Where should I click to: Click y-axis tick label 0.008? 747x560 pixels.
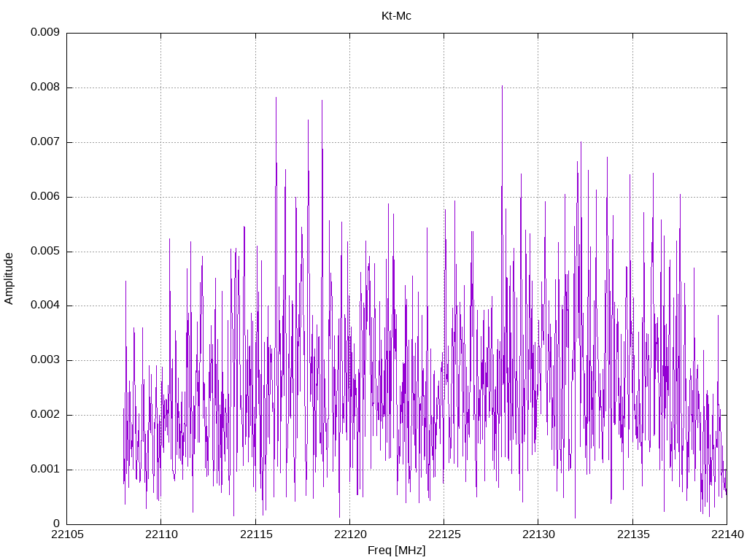(x=45, y=87)
